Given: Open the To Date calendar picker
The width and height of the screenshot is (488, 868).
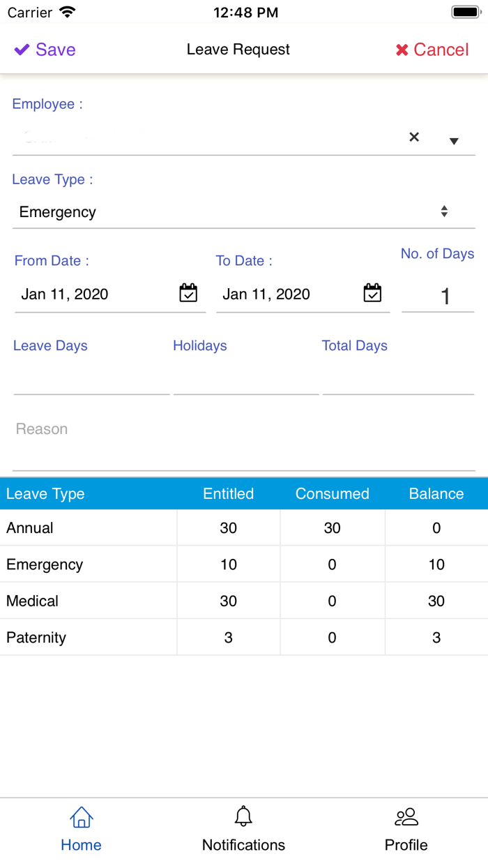Looking at the screenshot, I should (x=373, y=294).
